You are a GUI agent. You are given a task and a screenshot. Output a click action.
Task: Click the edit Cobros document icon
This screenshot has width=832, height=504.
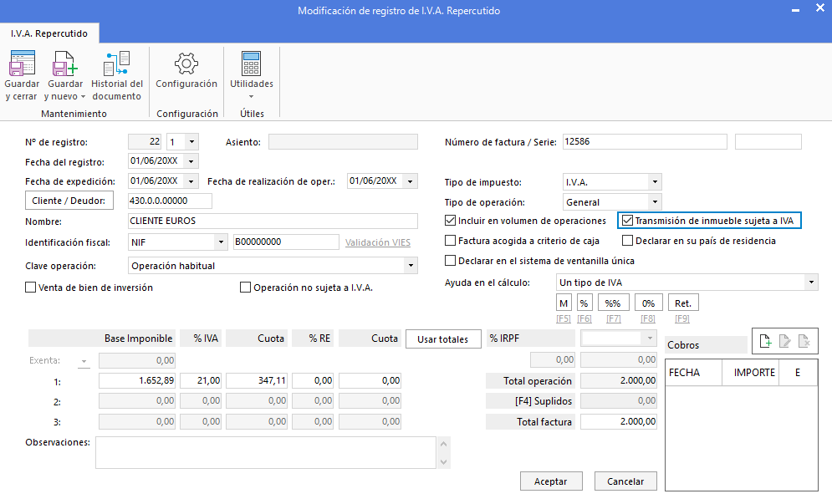coord(785,341)
